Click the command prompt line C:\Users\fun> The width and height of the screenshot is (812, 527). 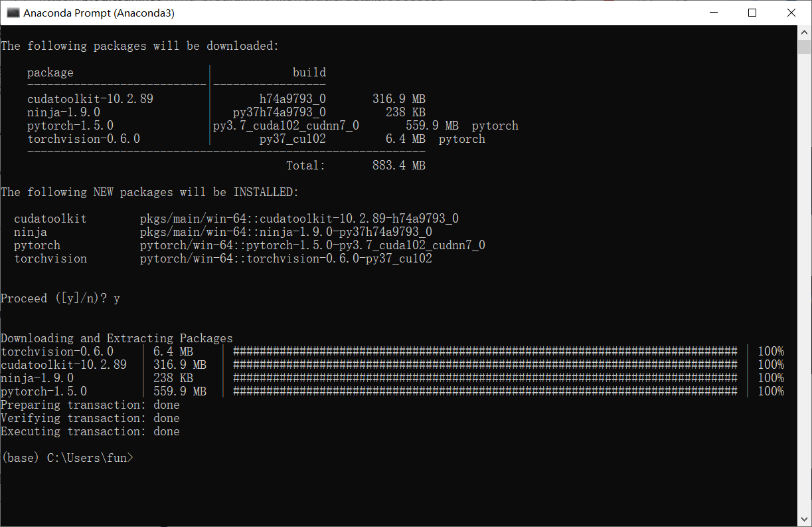(67, 458)
